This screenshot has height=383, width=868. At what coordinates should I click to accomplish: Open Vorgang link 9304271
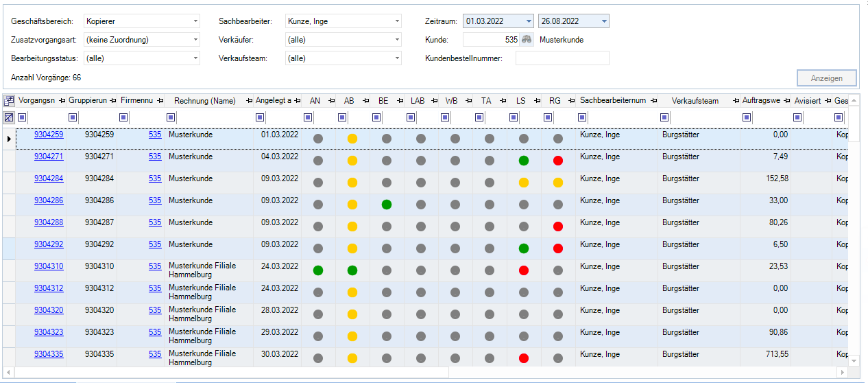point(49,156)
